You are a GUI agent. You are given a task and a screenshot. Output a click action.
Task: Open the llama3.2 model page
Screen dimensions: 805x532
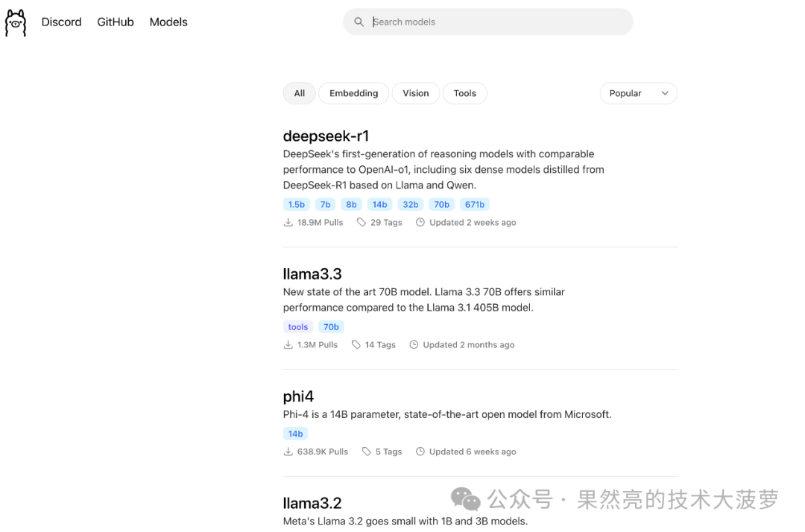pos(312,503)
